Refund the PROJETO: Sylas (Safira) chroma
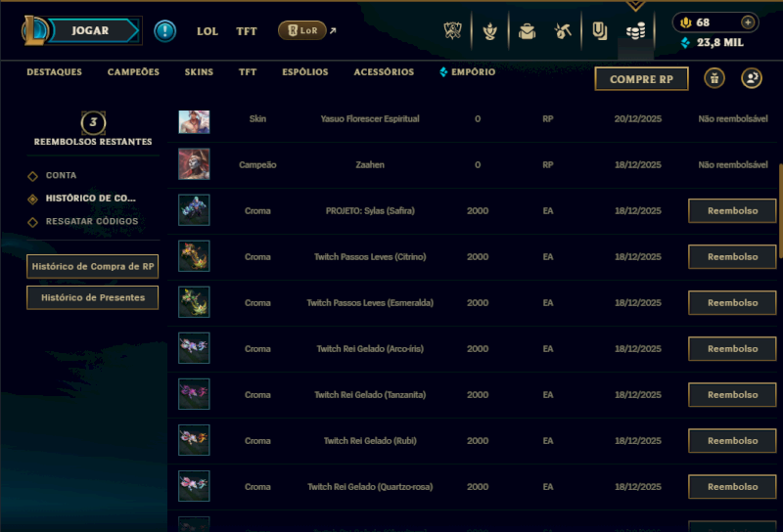Screen dimensions: 783x532 click(x=732, y=210)
